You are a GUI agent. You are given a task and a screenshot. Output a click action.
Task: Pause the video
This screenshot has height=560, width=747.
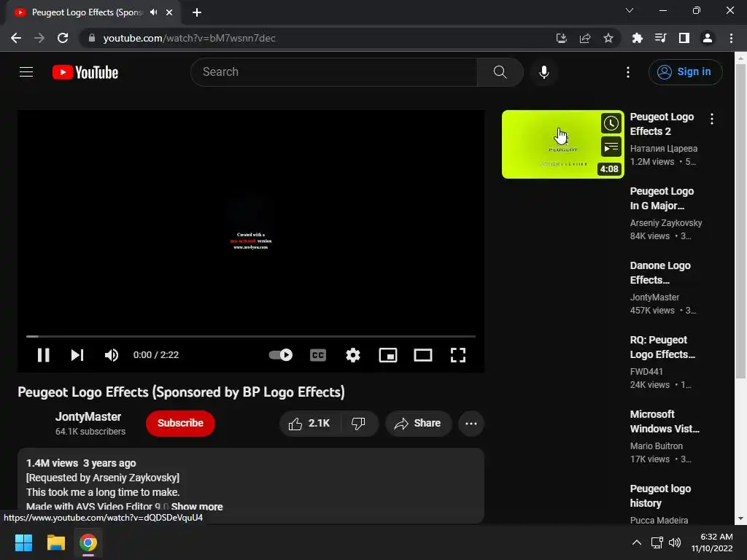(43, 355)
